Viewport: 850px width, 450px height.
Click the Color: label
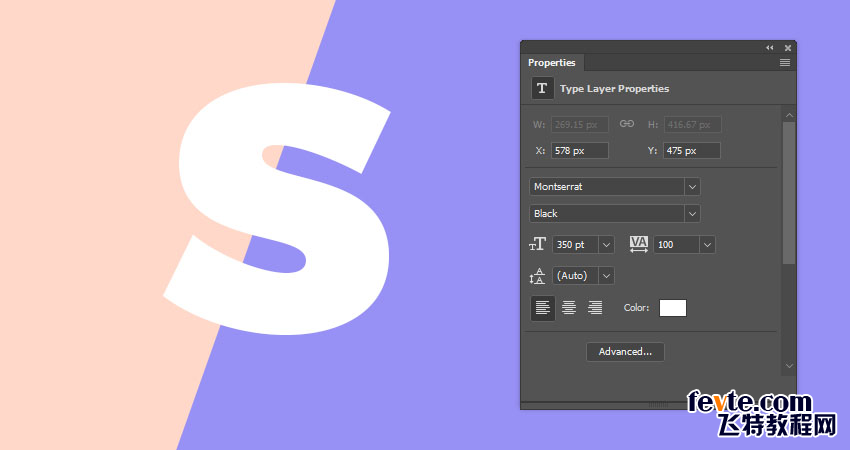coord(636,308)
